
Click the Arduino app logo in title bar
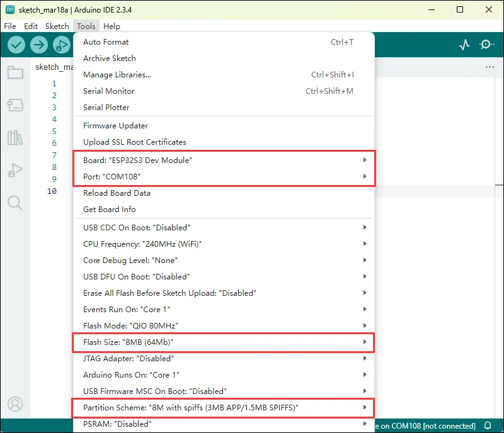pos(10,9)
